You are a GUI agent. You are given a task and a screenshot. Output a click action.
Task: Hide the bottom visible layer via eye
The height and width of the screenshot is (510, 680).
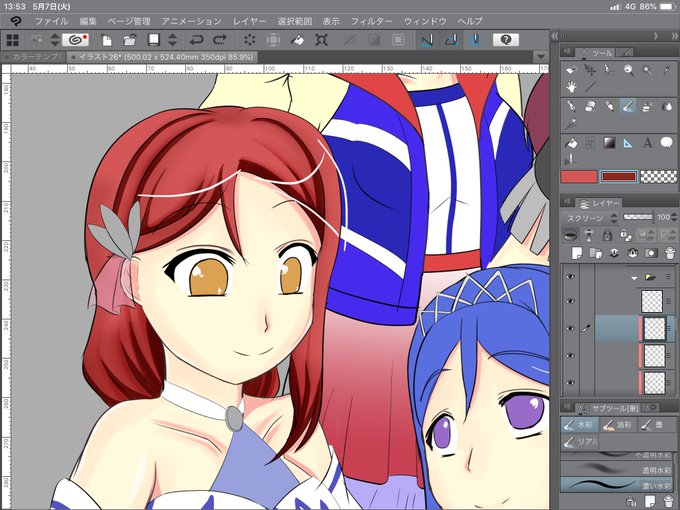570,382
